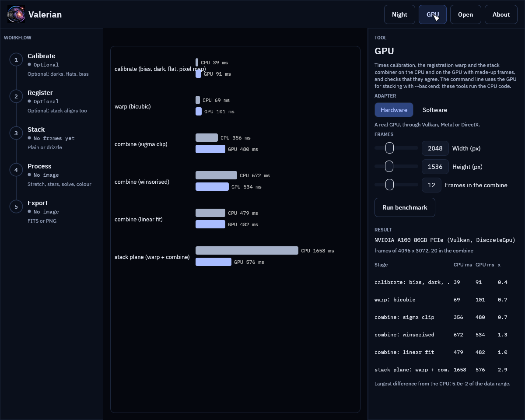Click the 'NVIDIA A100 80GB PCIe' adapter text
This screenshot has height=420, width=525.
[x=445, y=240]
